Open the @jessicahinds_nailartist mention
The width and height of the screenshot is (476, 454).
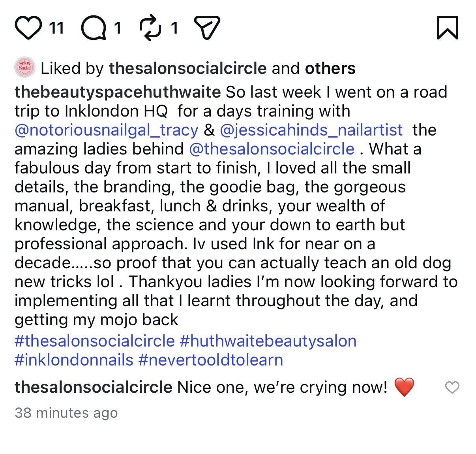point(311,130)
